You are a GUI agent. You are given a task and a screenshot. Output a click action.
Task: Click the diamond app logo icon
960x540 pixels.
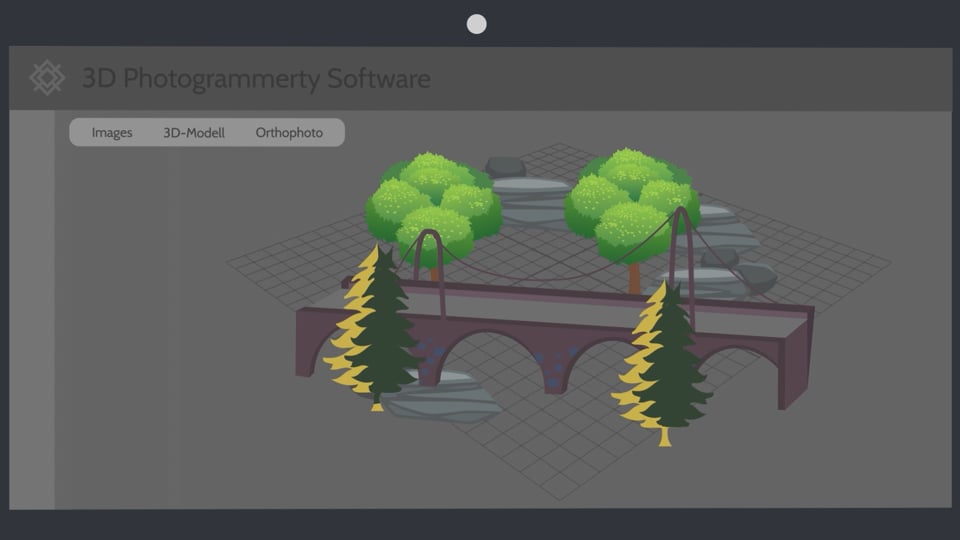[x=47, y=78]
